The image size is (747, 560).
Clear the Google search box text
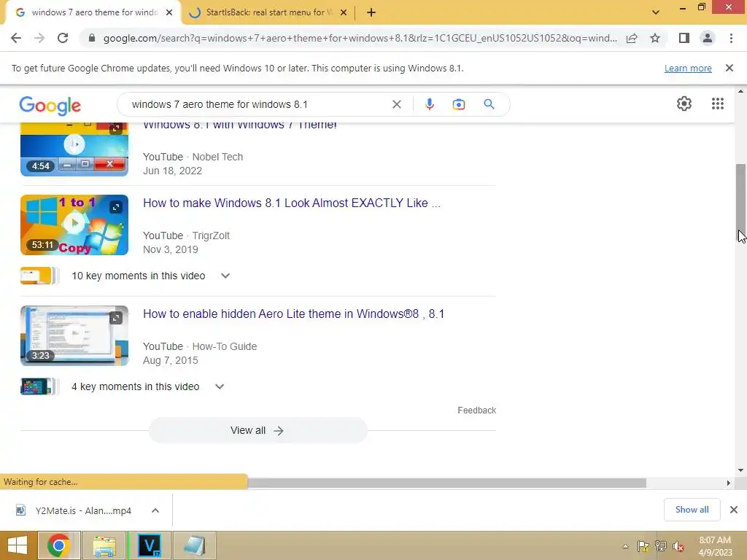tap(396, 104)
